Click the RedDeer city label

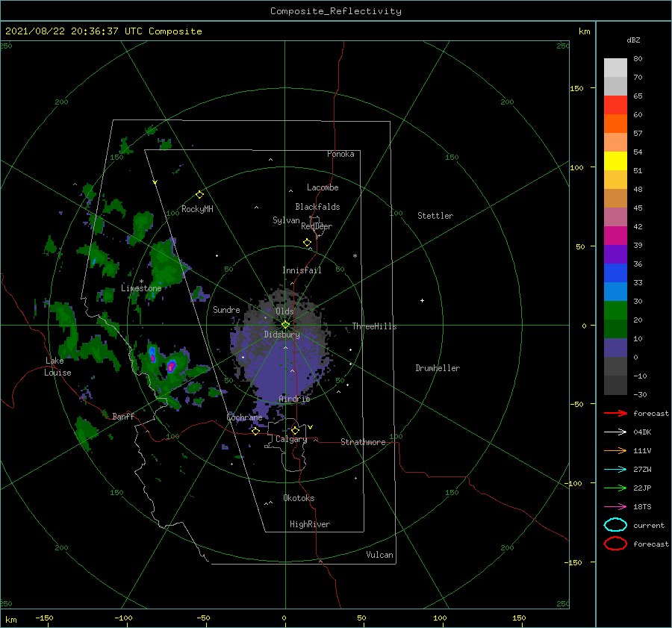[x=317, y=226]
